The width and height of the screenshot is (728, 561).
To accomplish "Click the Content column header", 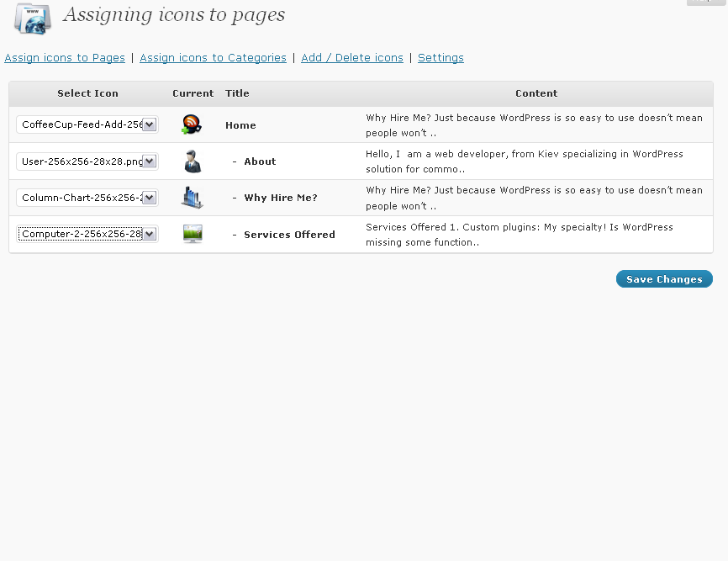I will point(536,93).
